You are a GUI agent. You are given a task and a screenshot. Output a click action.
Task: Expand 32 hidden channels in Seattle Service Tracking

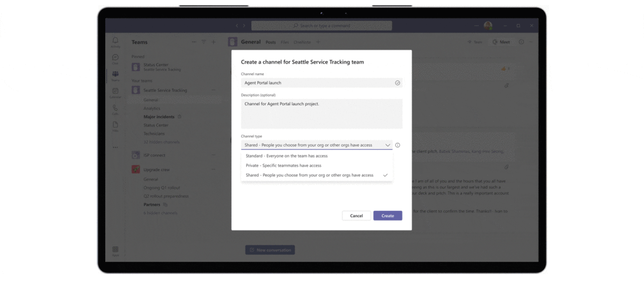point(161,142)
